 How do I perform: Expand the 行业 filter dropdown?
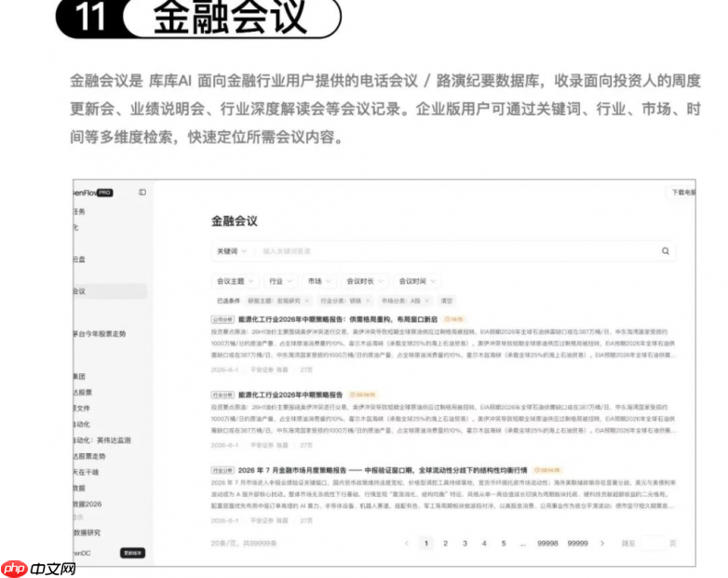280,281
